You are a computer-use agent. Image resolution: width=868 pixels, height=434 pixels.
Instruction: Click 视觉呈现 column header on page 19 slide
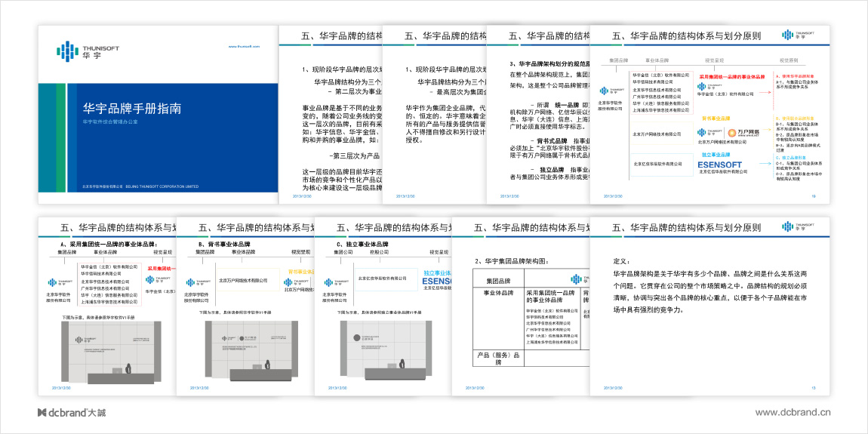coord(713,59)
